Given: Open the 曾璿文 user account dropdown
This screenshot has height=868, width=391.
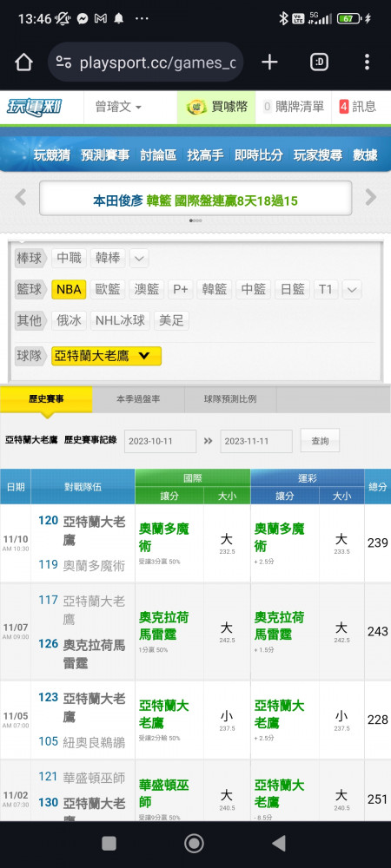Looking at the screenshot, I should 118,107.
